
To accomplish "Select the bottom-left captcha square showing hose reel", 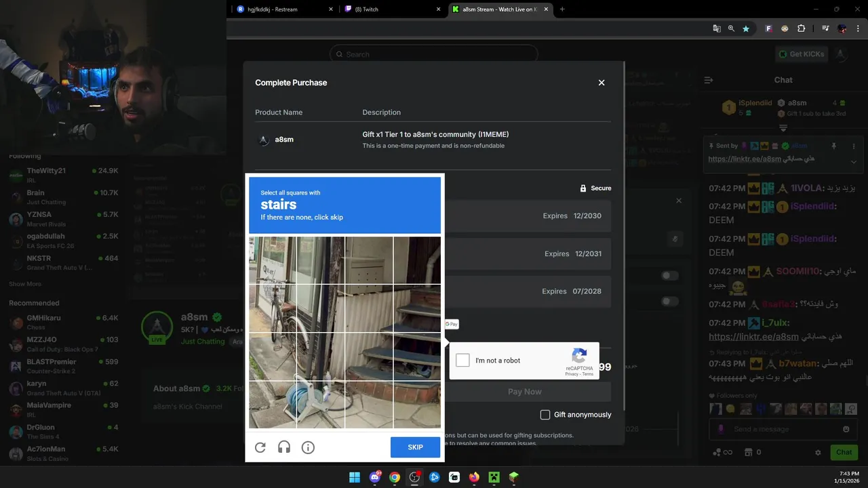I will click(273, 405).
